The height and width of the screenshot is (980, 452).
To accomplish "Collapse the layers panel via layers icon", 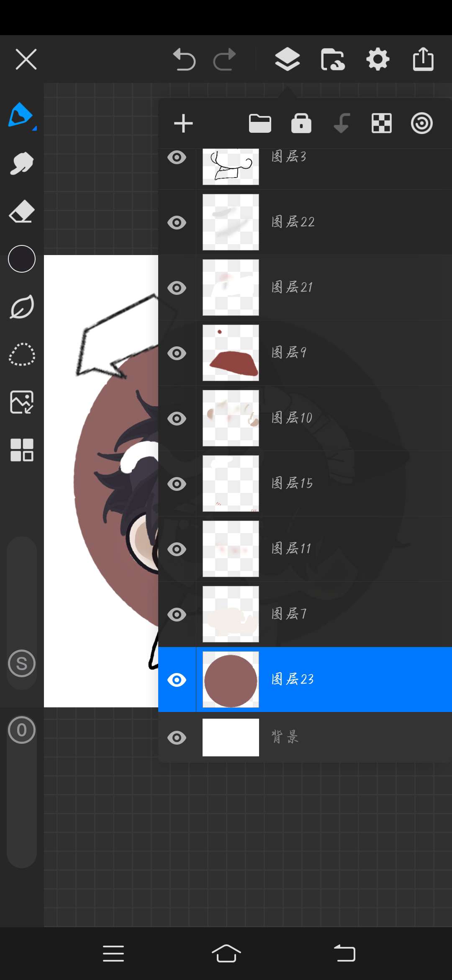I will 288,59.
